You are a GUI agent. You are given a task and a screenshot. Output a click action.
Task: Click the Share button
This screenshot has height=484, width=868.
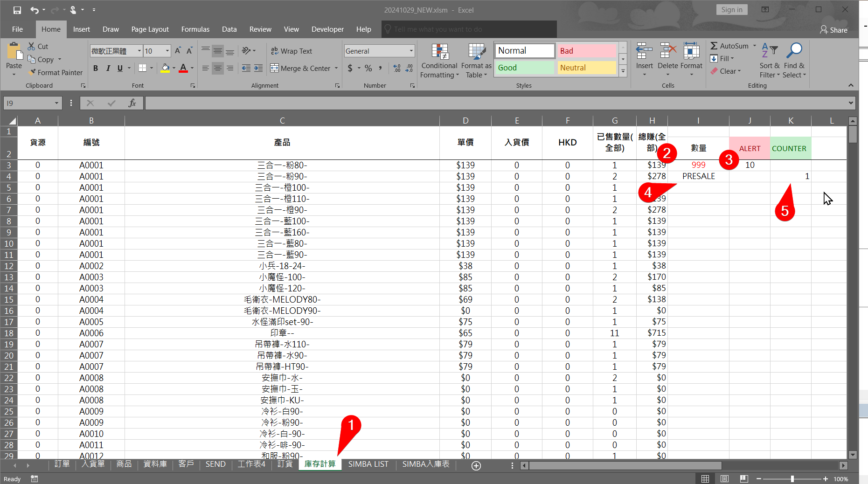(833, 30)
